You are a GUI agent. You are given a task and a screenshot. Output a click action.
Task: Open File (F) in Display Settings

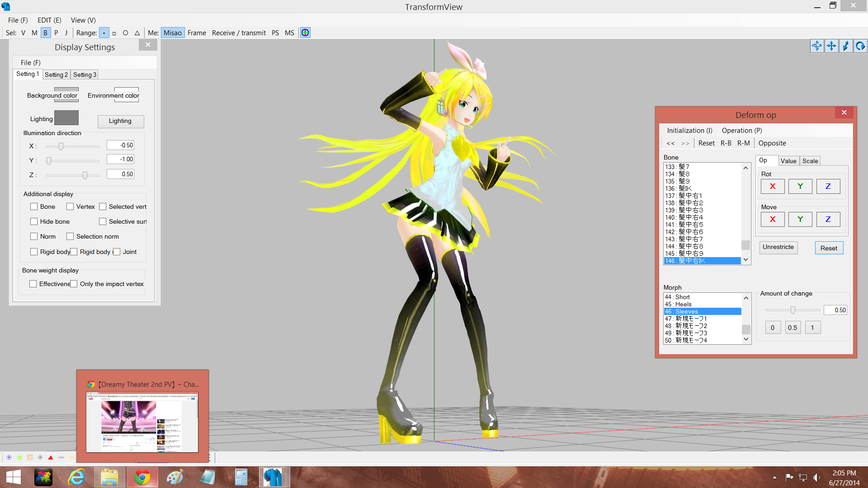click(x=31, y=62)
